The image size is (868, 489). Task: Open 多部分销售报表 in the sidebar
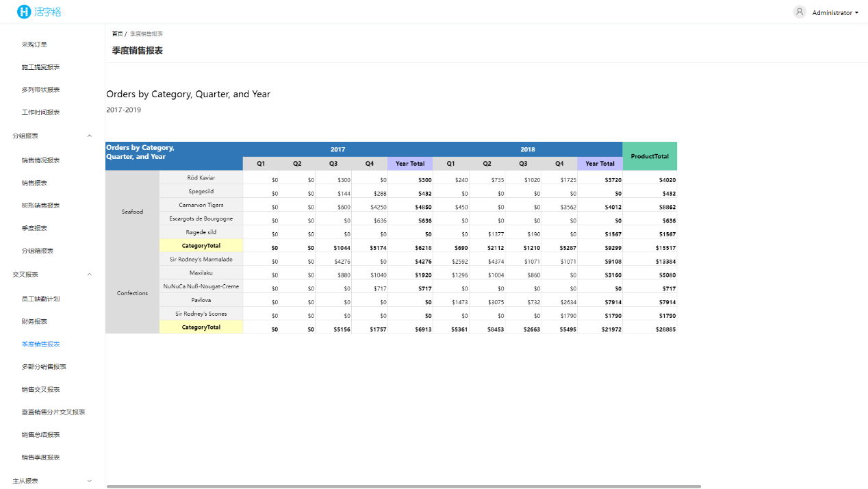pos(44,366)
